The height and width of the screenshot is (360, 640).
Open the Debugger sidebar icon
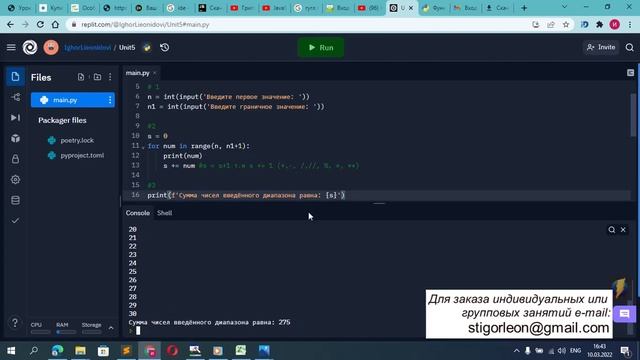(16, 118)
